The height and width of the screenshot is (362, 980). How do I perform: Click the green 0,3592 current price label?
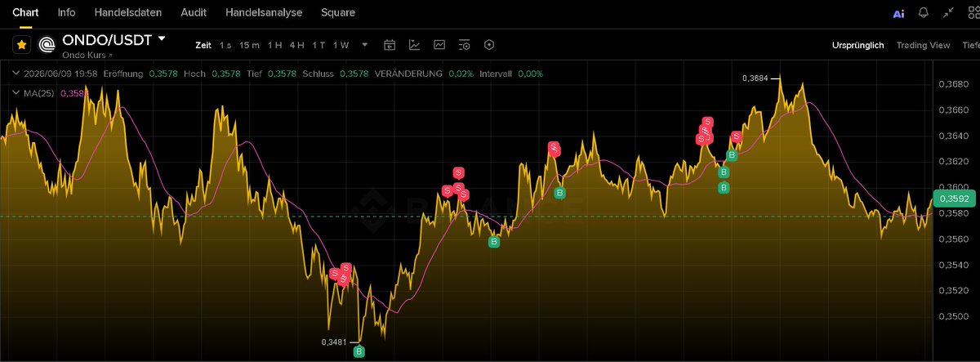click(x=954, y=199)
